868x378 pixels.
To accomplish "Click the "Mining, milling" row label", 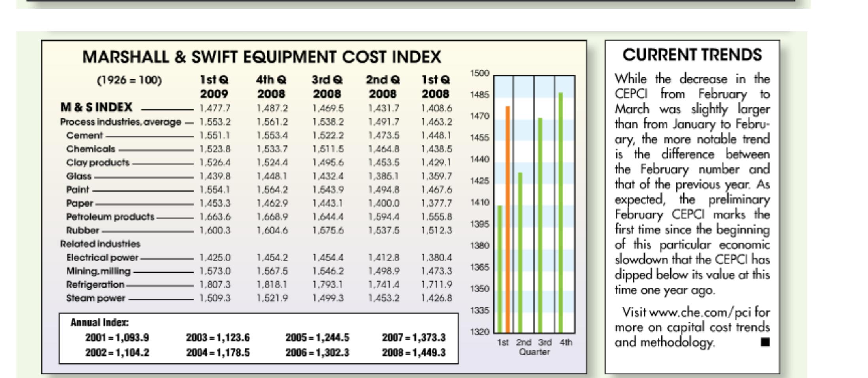I will (x=98, y=271).
